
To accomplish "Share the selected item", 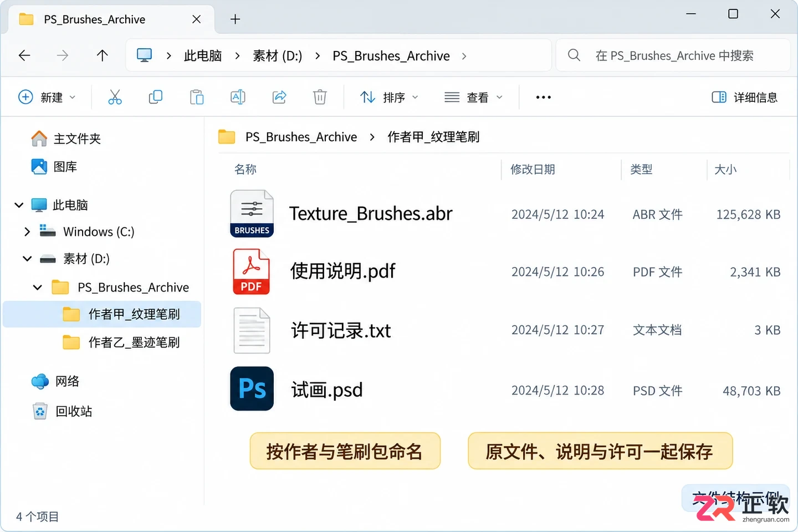I will [x=279, y=98].
